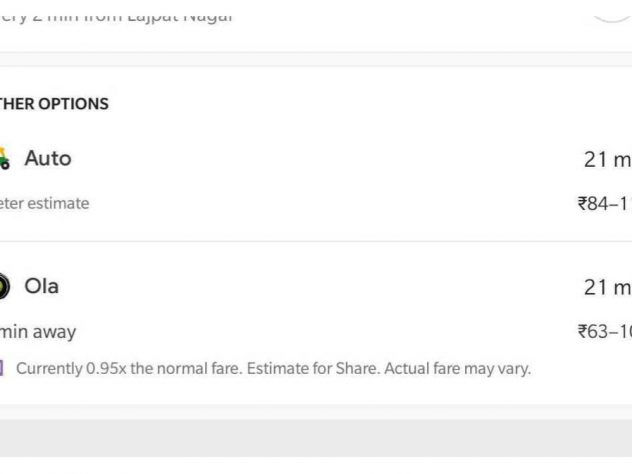This screenshot has width=632, height=474.
Task: Tap the Ola 21 min travel time
Action: pyautogui.click(x=606, y=288)
